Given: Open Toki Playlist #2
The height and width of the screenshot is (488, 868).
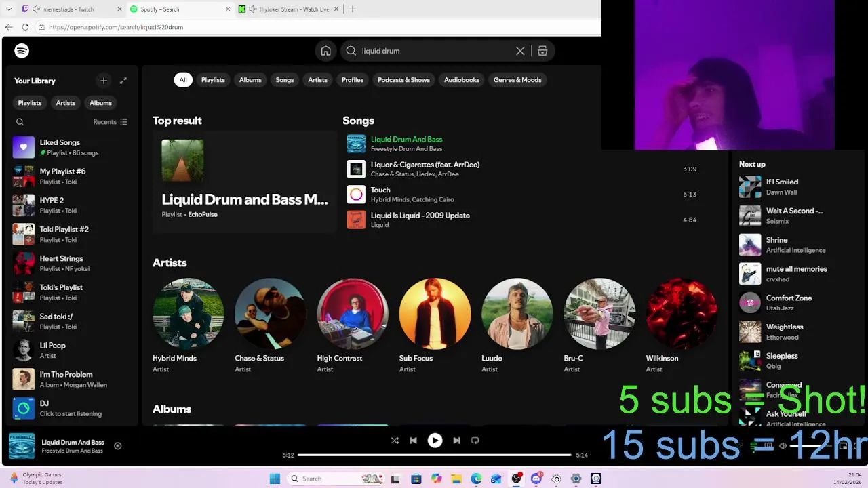Looking at the screenshot, I should [71, 235].
